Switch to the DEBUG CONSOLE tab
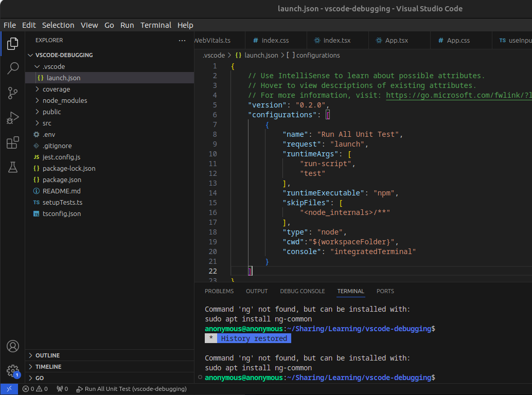The height and width of the screenshot is (395, 532). 302,291
